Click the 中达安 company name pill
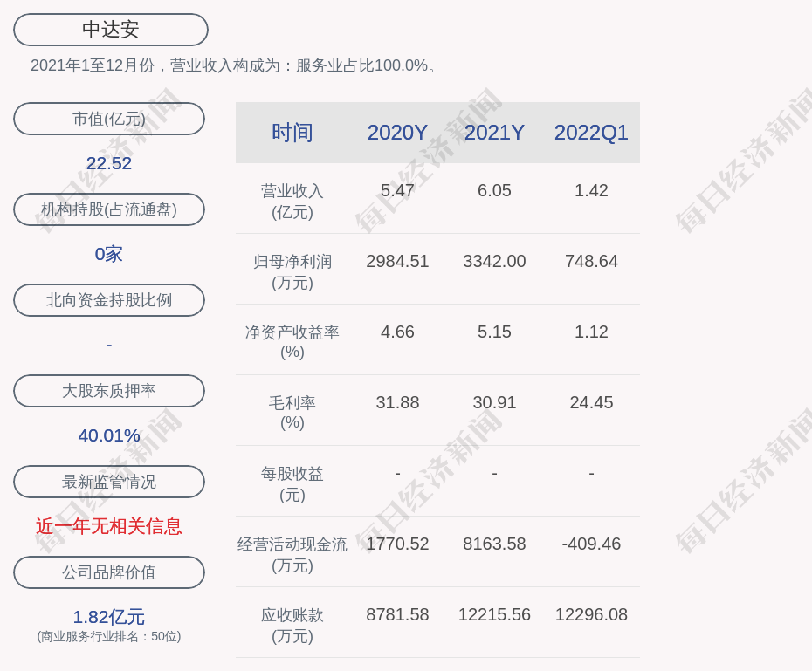 click(111, 30)
